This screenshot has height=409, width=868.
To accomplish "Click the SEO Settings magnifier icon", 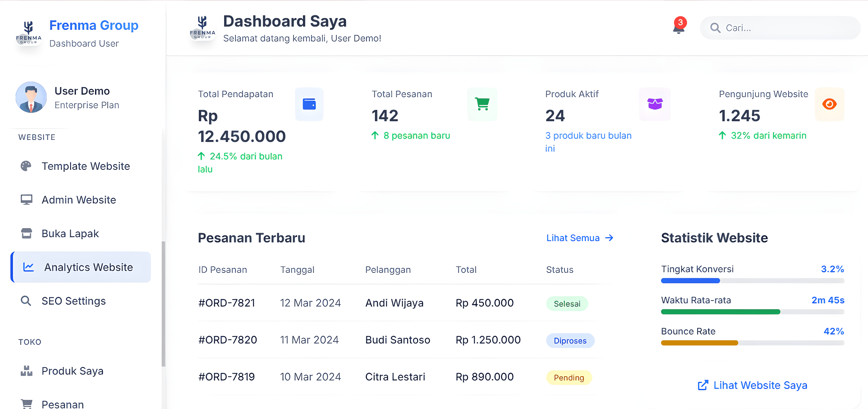I will (26, 301).
